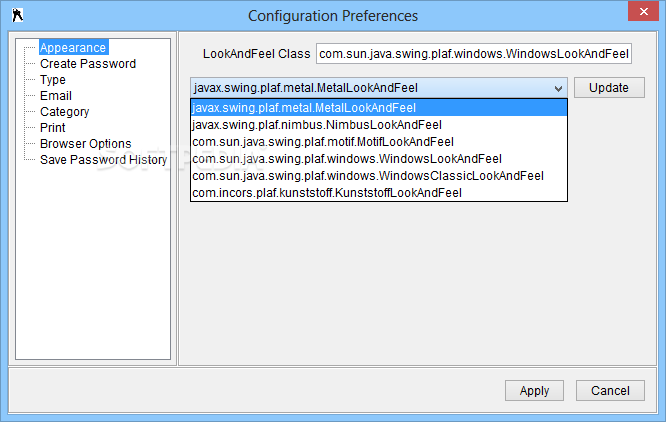666x422 pixels.
Task: Click the application icon in title bar
Action: [17, 15]
